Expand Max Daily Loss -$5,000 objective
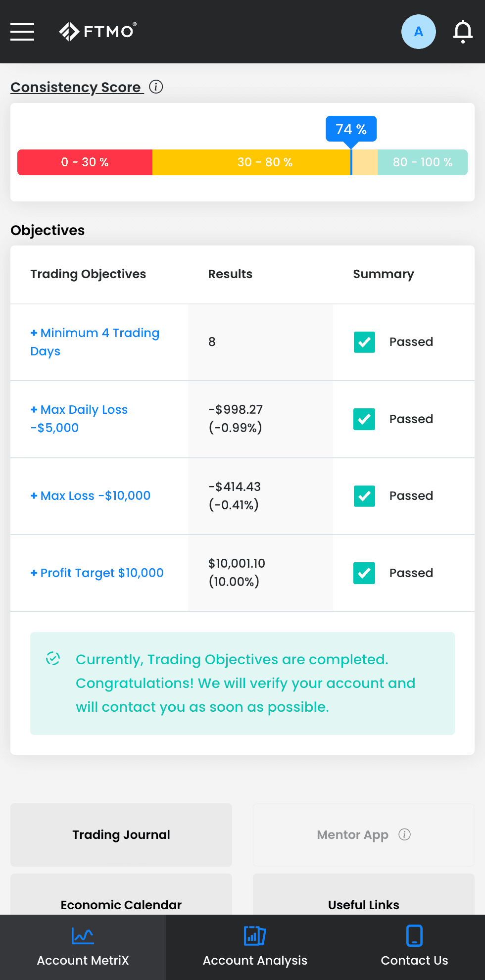The width and height of the screenshot is (485, 980). coord(79,419)
